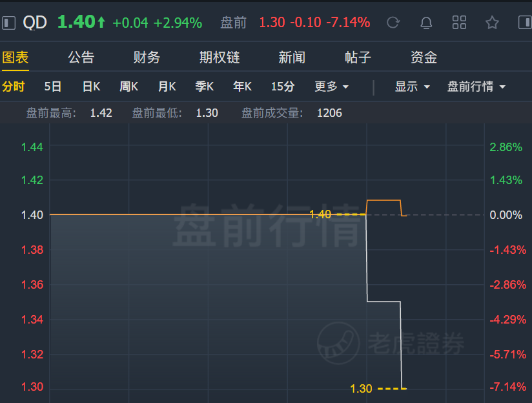Add QD to favorites with star
Viewport: 532px width, 403px height.
click(x=492, y=23)
